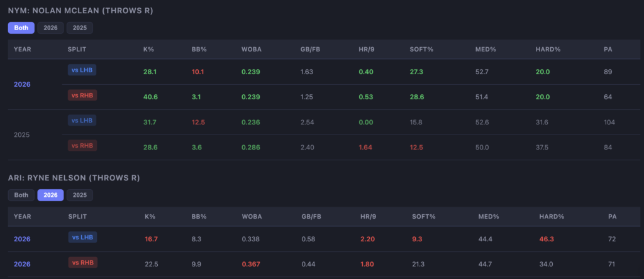The height and width of the screenshot is (279, 644).
Task: Click the 0.286 WOBA value
Action: pyautogui.click(x=251, y=147)
